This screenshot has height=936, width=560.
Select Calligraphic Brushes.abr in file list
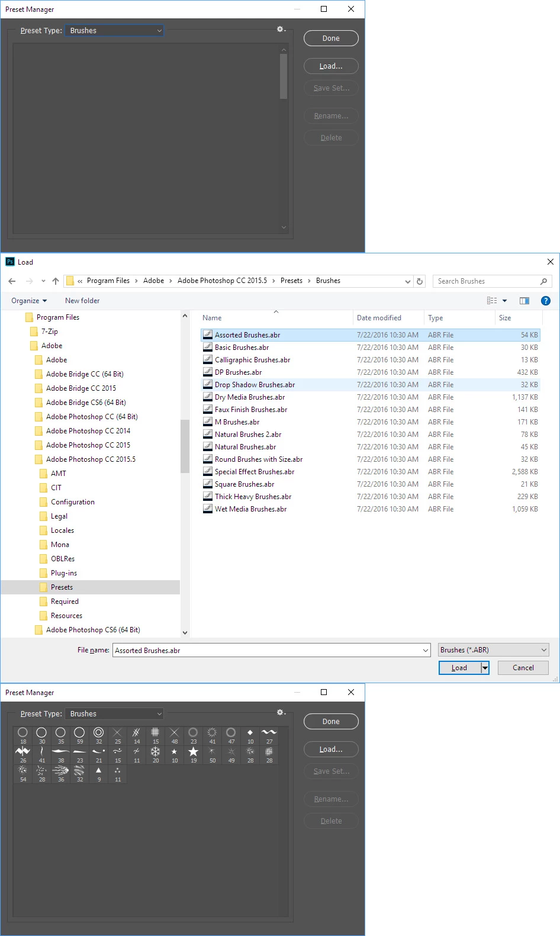[370, 360]
